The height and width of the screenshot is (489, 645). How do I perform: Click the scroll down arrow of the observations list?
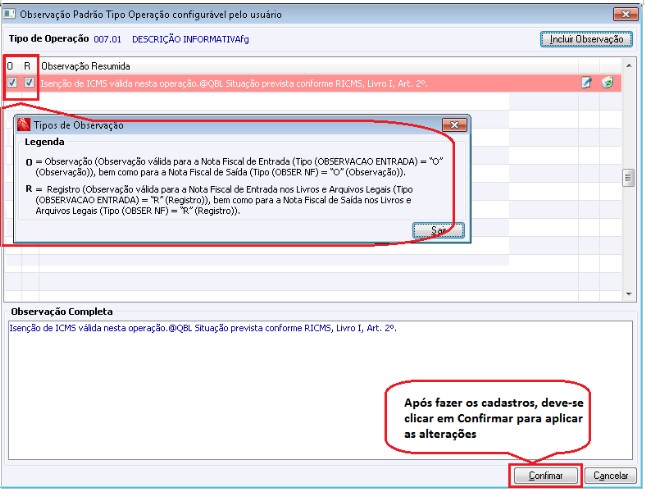click(629, 294)
